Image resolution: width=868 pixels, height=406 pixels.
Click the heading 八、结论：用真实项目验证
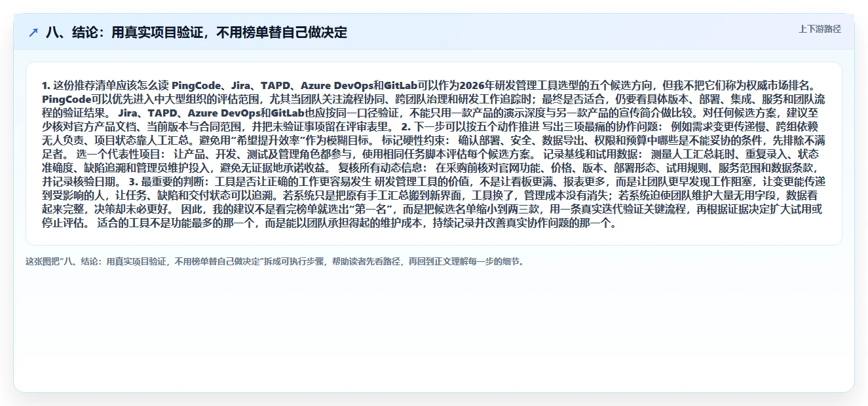[x=197, y=33]
